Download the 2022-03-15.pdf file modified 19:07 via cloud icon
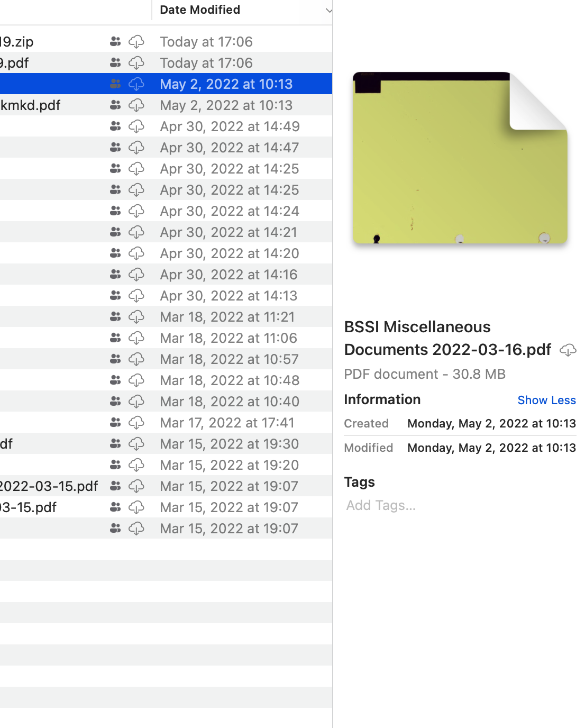Image resolution: width=585 pixels, height=728 pixels. click(136, 486)
